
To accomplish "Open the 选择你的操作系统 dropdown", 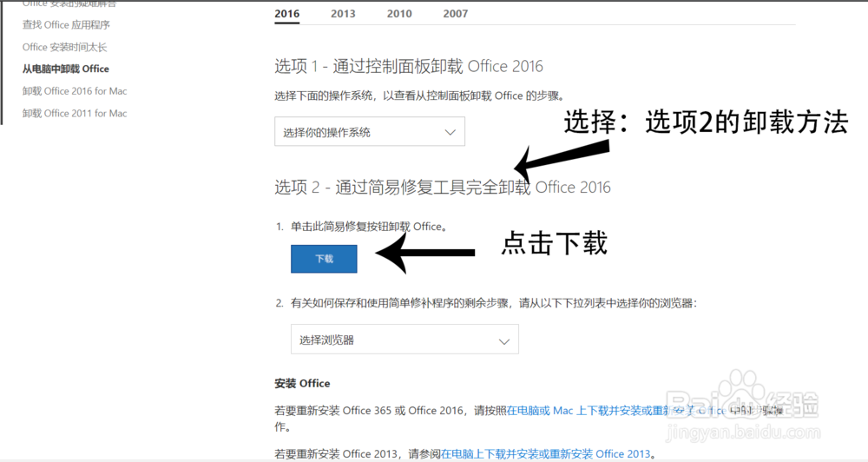I will pyautogui.click(x=370, y=132).
